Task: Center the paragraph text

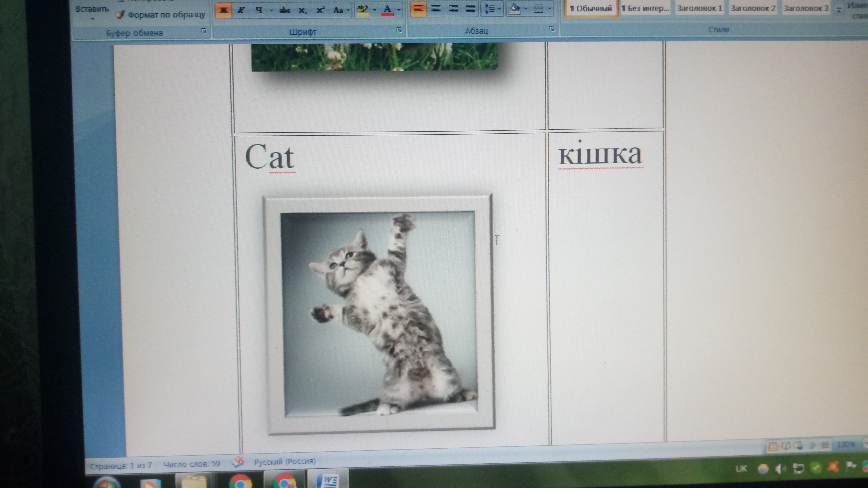Action: tap(436, 9)
